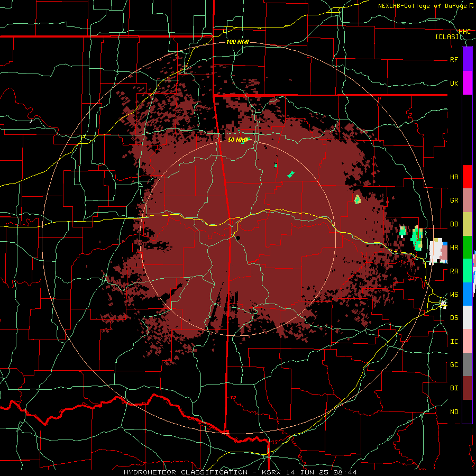Select the salmon GR graupel swatch
The height and width of the screenshot is (476, 476).
(467, 200)
